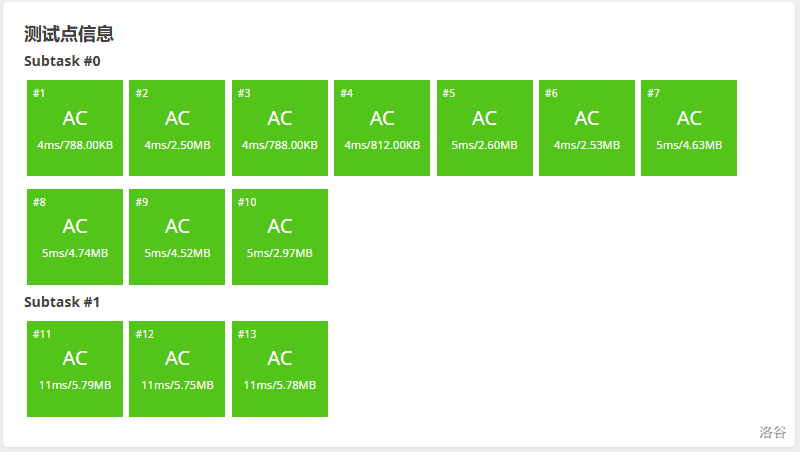Expand the Subtask #1 heading
This screenshot has width=800, height=452.
coord(62,301)
